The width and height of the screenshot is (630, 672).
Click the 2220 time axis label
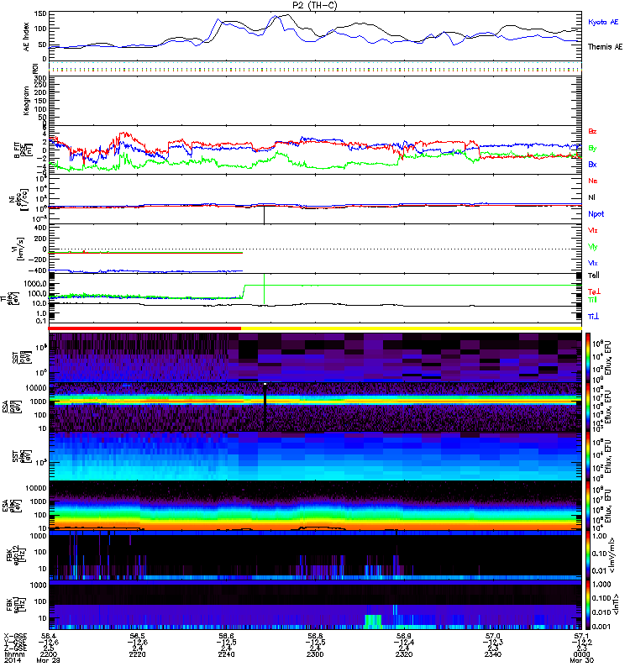point(138,654)
